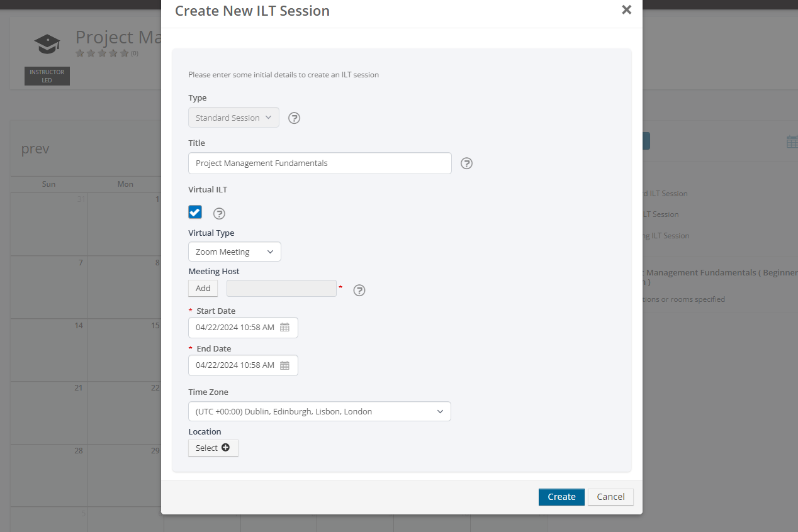Click the plus icon on Location Select
Image resolution: width=798 pixels, height=532 pixels.
tap(225, 448)
